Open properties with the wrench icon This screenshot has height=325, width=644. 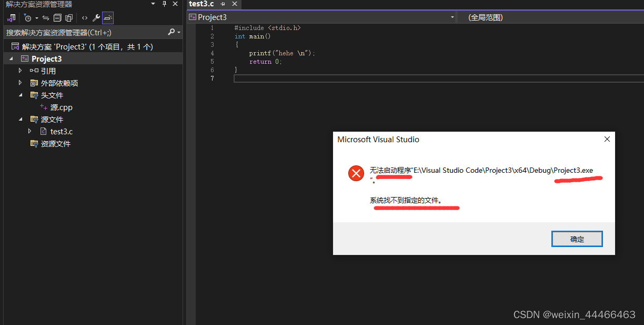click(x=96, y=17)
